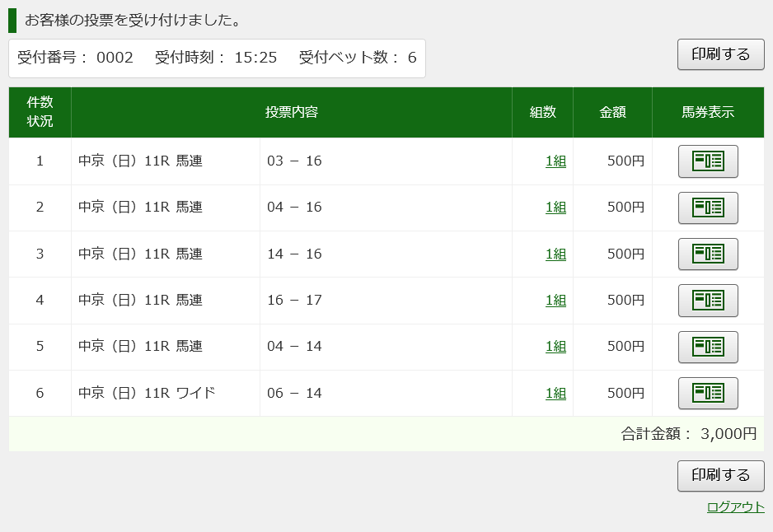Click the 馬券表示 column header
Screen dimensions: 773x532
click(x=708, y=112)
